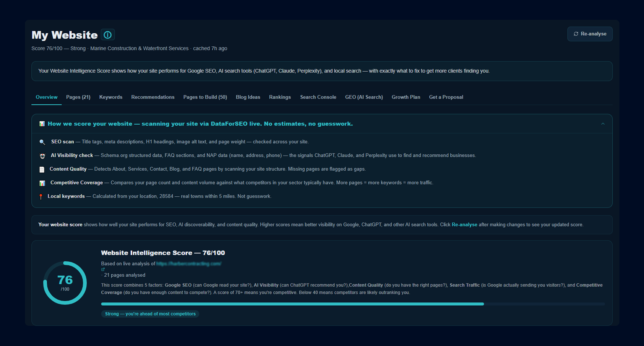Switch to the Rankings tab

point(280,97)
